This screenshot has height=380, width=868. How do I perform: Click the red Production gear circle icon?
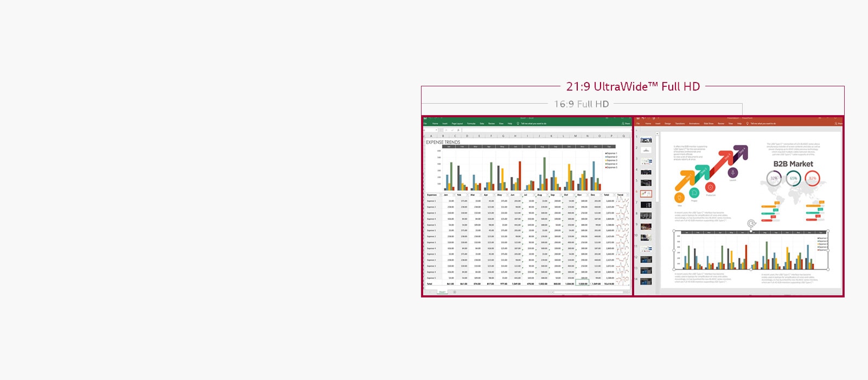click(710, 187)
